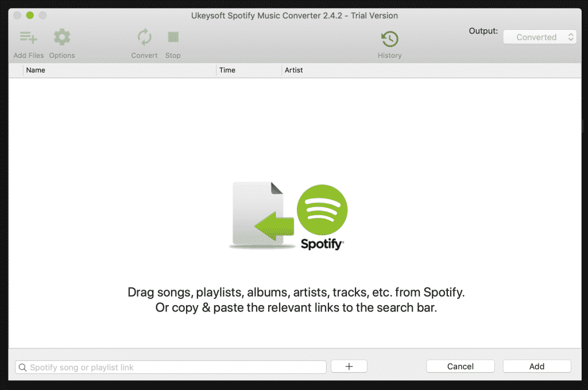
Task: Click the Spotify logo graphic
Action: pos(322,210)
